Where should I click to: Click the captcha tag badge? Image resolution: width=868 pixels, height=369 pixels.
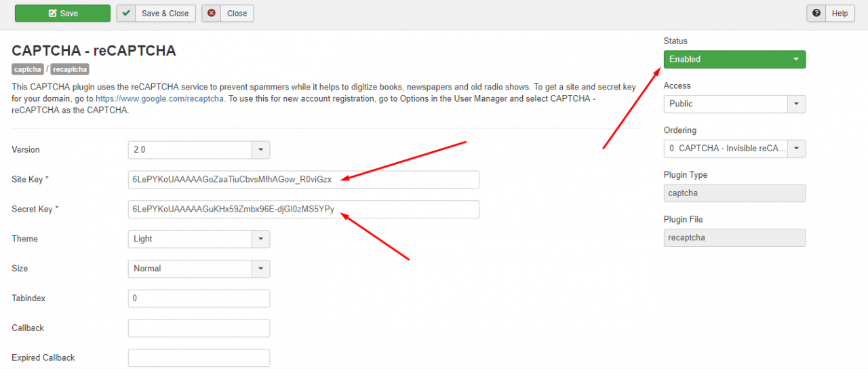pyautogui.click(x=28, y=69)
